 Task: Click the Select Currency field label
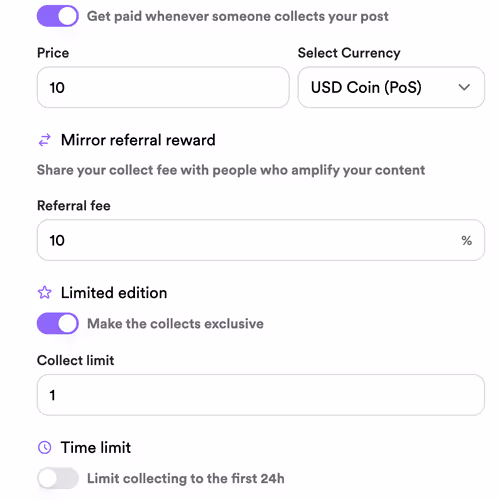pyautogui.click(x=349, y=53)
